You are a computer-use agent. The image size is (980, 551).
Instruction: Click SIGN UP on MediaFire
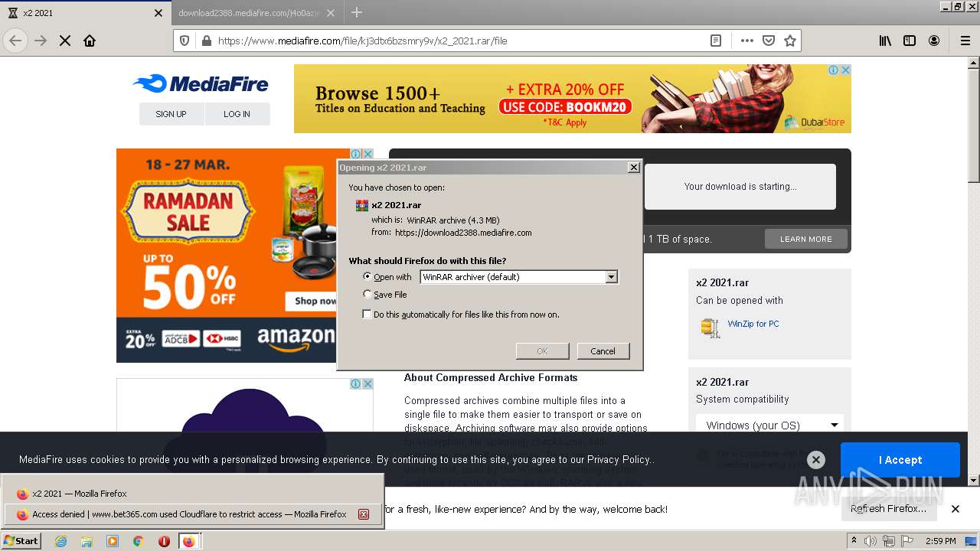(x=171, y=114)
